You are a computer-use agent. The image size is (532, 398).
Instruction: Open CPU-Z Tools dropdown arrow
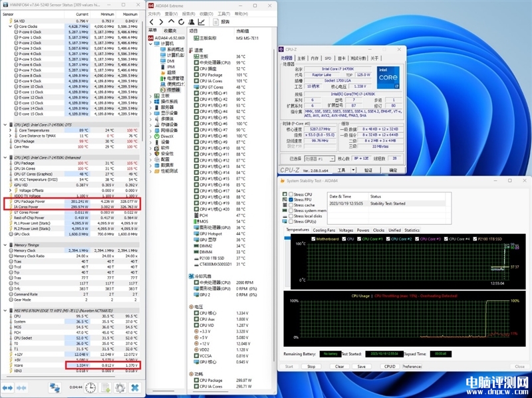point(353,170)
